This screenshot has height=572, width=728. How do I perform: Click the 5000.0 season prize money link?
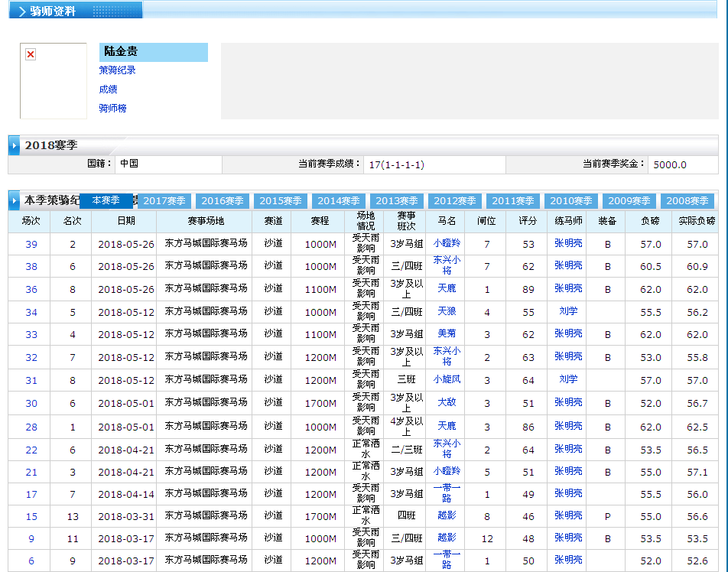click(x=669, y=164)
